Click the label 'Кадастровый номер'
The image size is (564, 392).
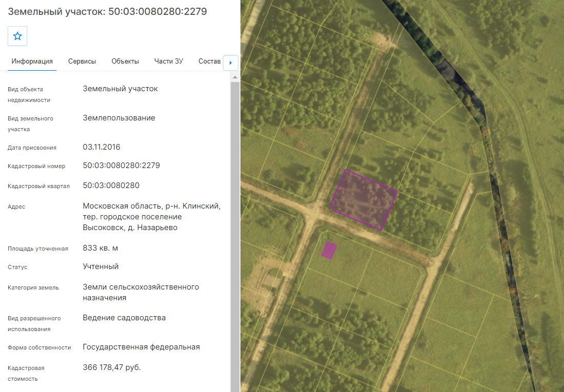pos(36,166)
